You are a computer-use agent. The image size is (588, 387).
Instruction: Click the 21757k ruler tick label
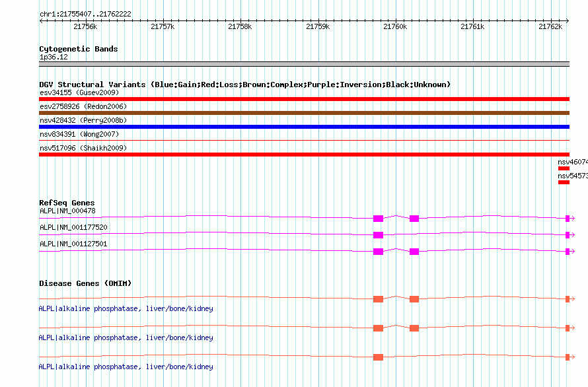point(163,26)
